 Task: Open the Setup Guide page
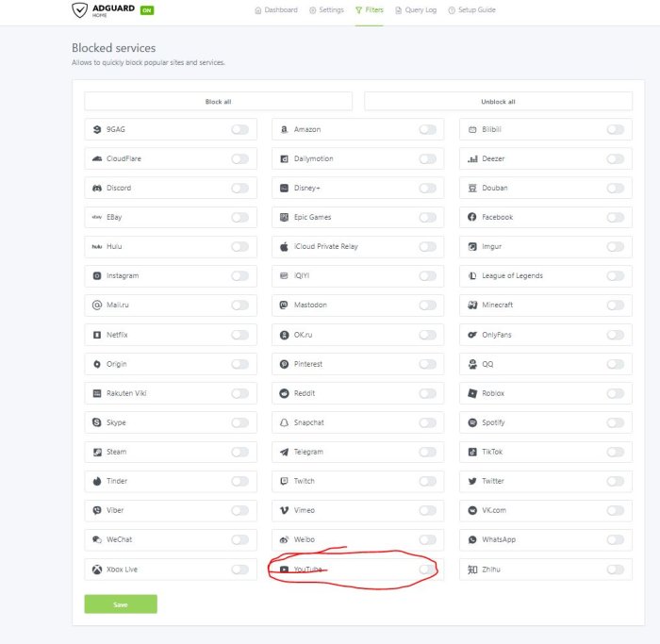pyautogui.click(x=471, y=9)
